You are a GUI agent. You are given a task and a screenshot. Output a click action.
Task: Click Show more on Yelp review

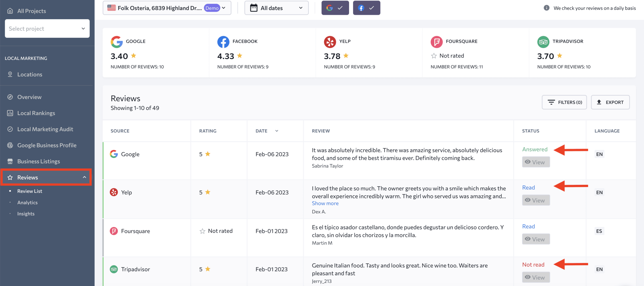pyautogui.click(x=325, y=203)
